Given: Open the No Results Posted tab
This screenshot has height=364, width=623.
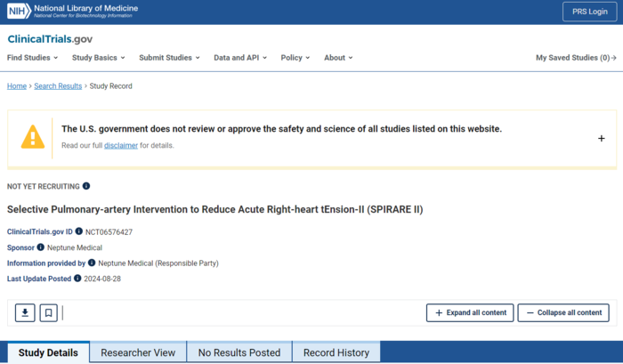Looking at the screenshot, I should 239,352.
